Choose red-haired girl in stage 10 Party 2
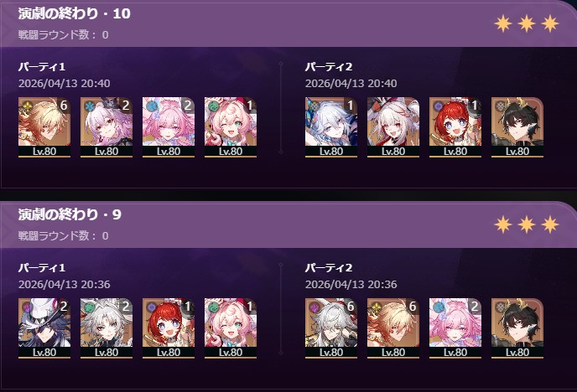The image size is (577, 392). point(455,127)
